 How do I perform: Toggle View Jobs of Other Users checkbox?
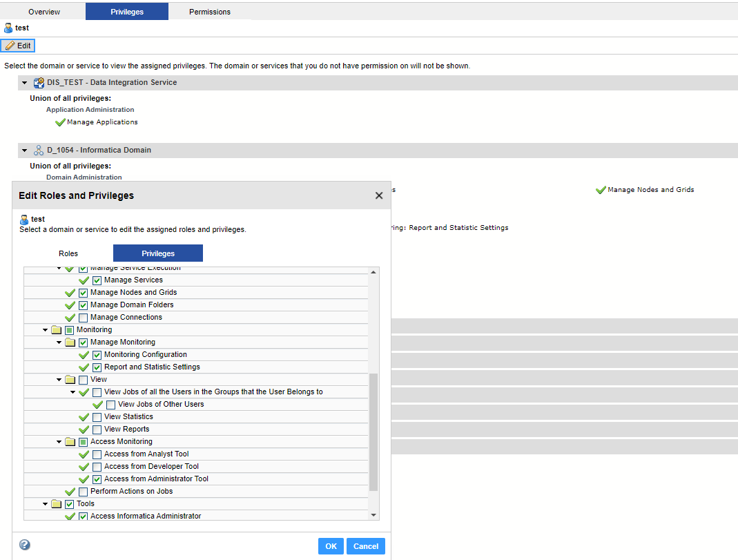(111, 405)
